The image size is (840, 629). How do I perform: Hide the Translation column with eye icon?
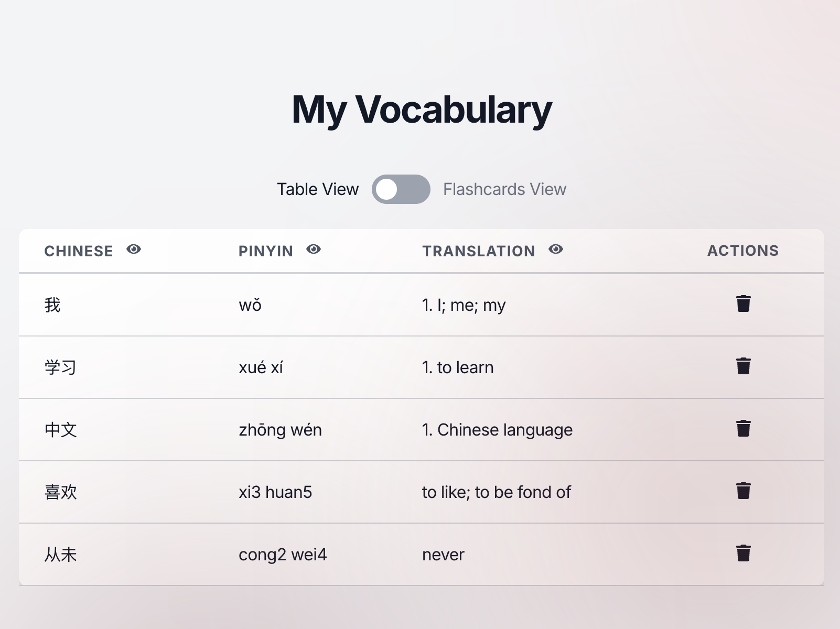[x=556, y=250]
